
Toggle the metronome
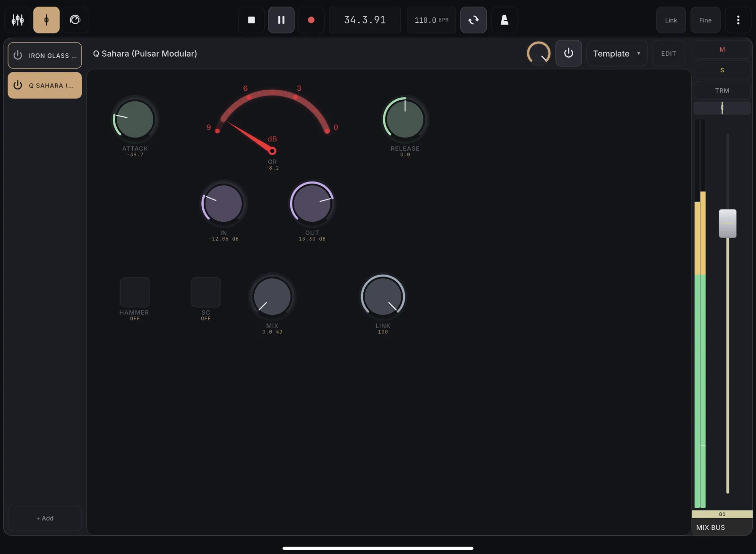point(504,20)
